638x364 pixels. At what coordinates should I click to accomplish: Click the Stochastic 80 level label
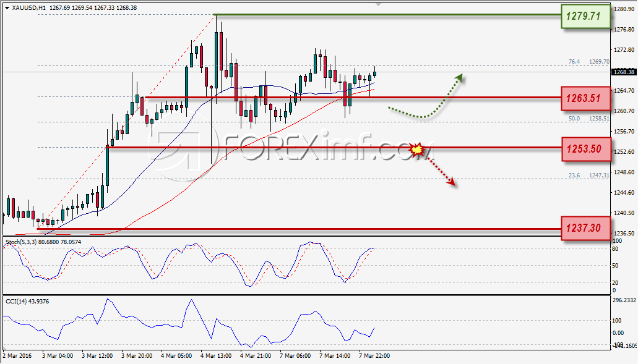coord(616,249)
